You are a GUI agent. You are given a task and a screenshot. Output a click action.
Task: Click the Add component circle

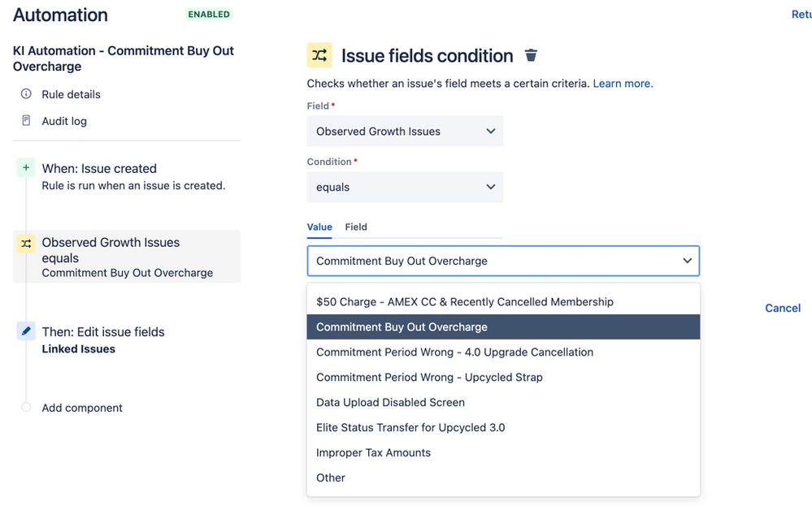pyautogui.click(x=26, y=407)
